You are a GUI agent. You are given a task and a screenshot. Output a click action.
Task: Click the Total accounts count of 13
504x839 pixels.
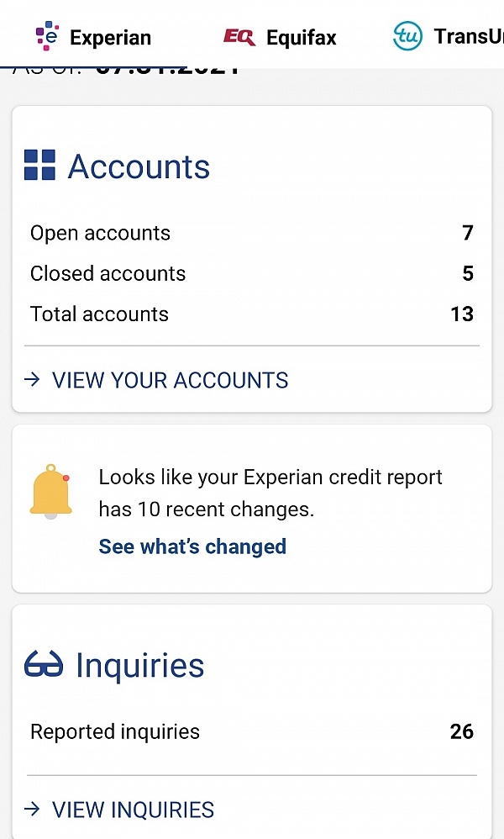click(462, 314)
